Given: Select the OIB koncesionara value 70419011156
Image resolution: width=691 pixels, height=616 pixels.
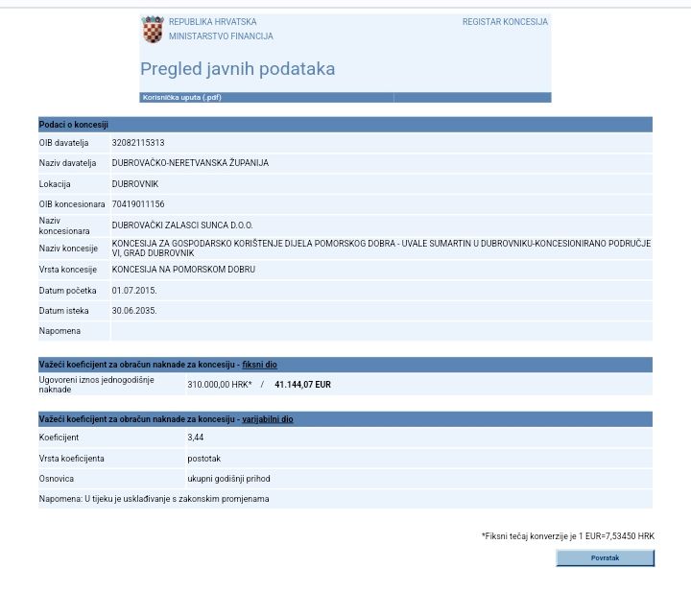Looking at the screenshot, I should tap(138, 204).
